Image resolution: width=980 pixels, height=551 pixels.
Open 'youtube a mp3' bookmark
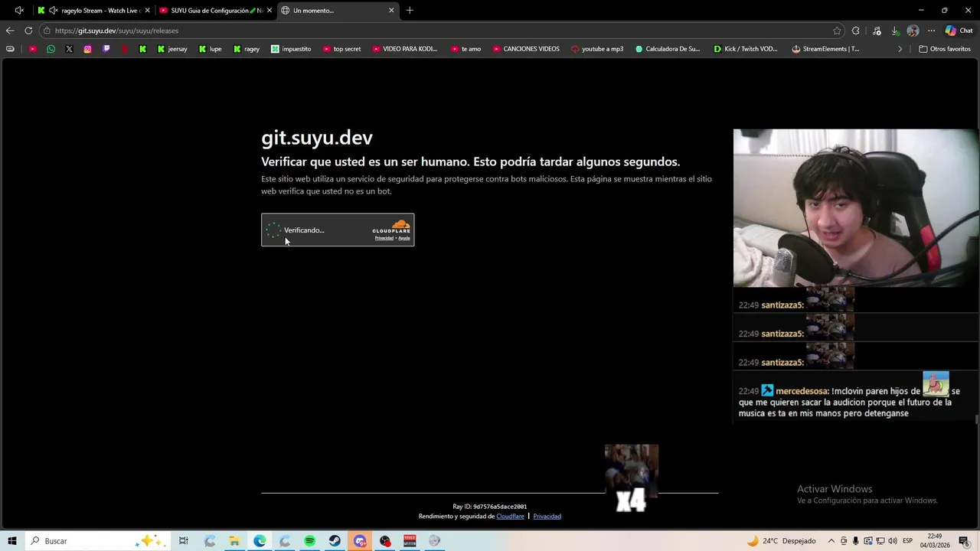click(x=597, y=49)
